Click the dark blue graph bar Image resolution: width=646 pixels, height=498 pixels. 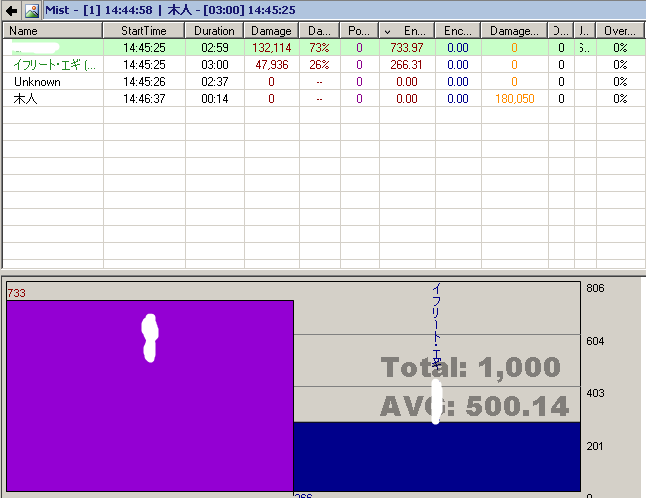coord(437,457)
